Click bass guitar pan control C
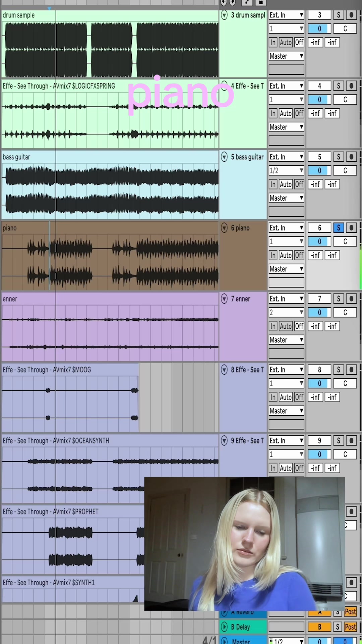 (345, 170)
